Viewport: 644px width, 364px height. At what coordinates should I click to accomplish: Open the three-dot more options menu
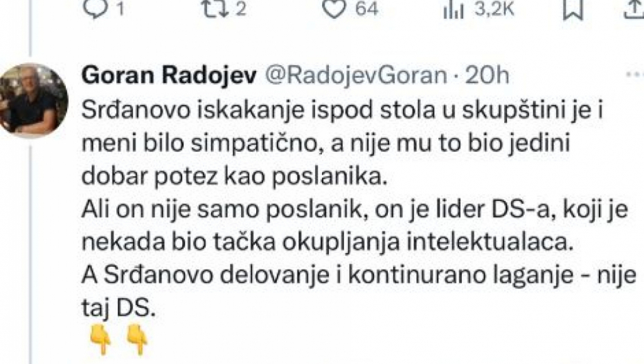(635, 74)
